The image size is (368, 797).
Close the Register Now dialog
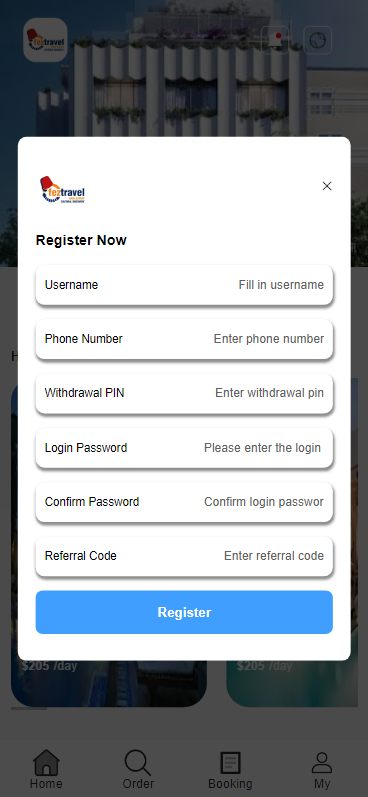click(327, 186)
